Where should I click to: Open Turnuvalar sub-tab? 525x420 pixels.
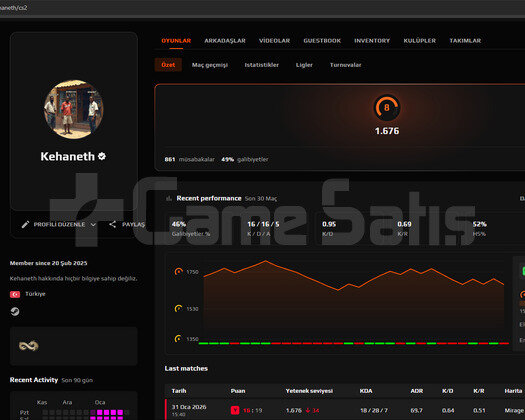tap(346, 65)
